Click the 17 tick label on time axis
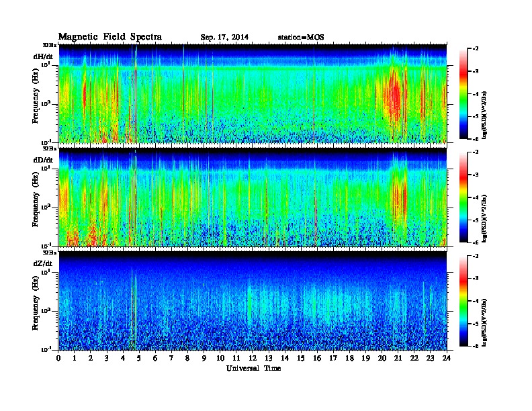The image size is (532, 411). [333, 358]
